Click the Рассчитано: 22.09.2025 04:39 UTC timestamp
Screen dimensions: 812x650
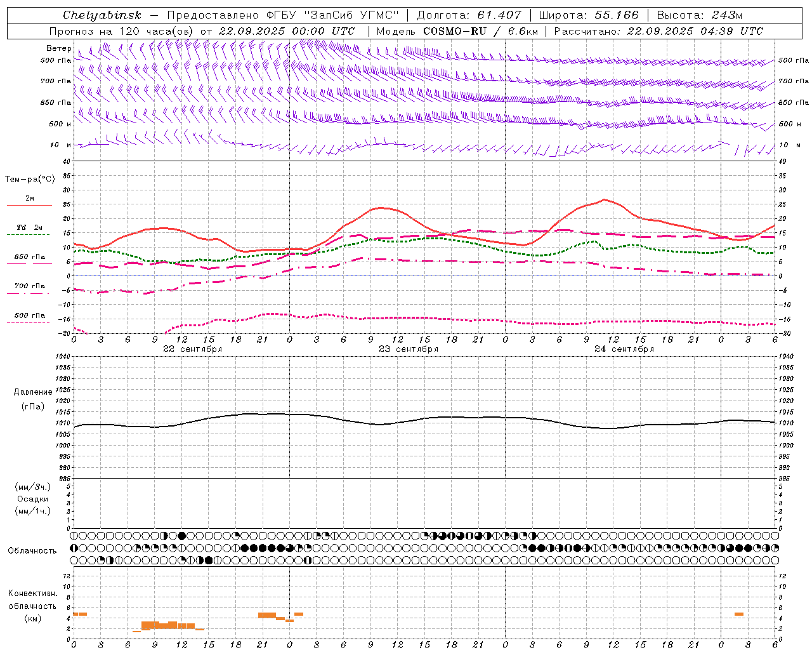click(x=658, y=31)
